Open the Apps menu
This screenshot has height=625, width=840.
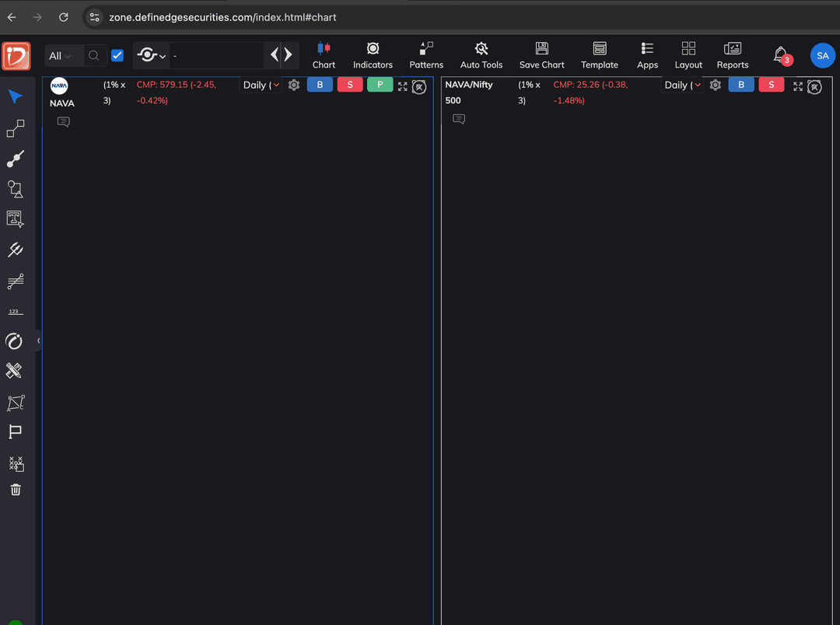coord(647,56)
